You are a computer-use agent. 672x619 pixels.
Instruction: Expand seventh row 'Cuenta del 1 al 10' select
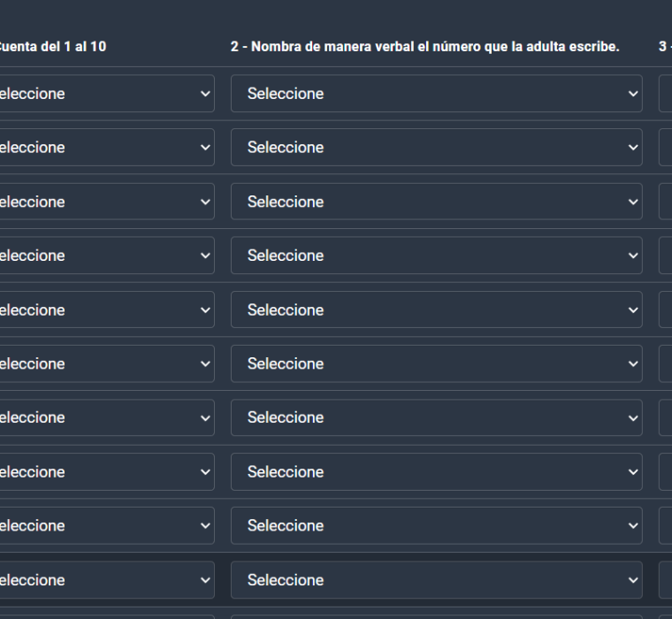point(106,417)
